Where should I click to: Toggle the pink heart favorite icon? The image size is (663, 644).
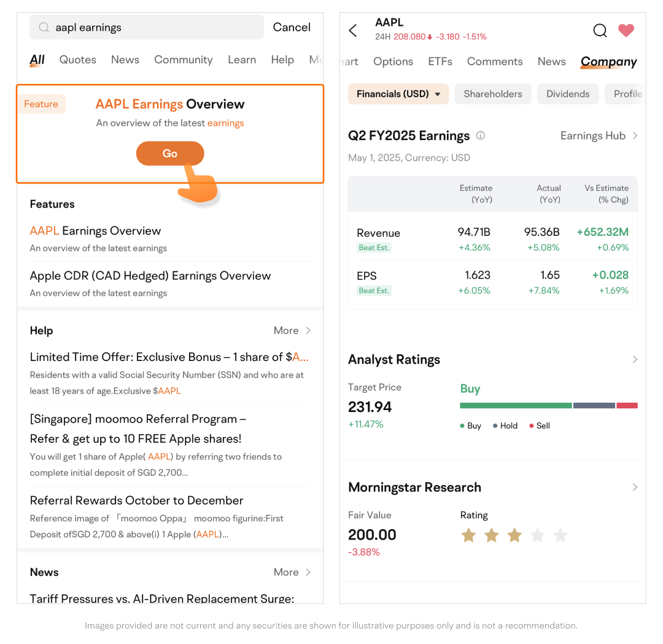tap(626, 31)
